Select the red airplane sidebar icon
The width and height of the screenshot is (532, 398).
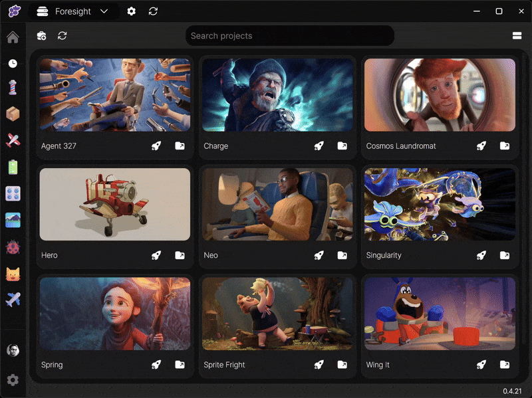coord(13,140)
